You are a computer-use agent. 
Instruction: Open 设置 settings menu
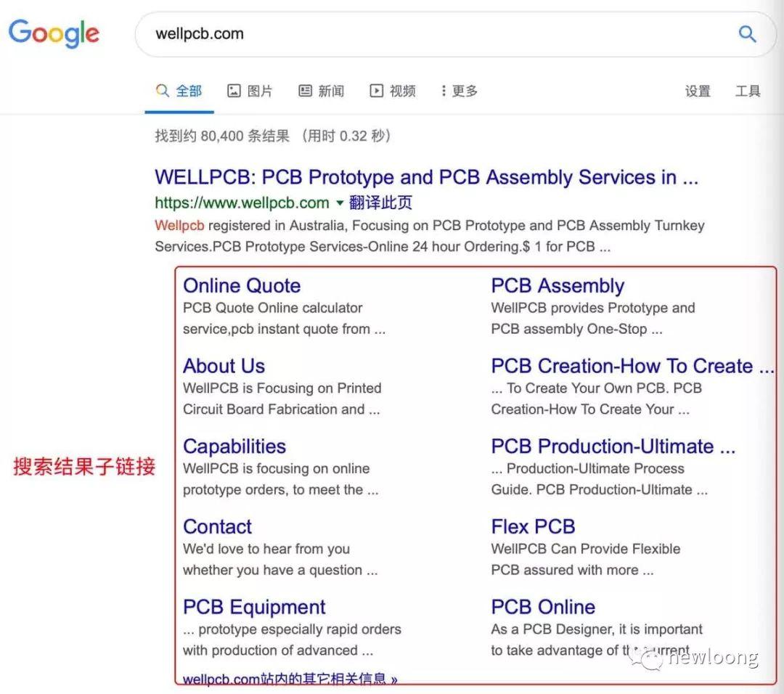pos(698,91)
